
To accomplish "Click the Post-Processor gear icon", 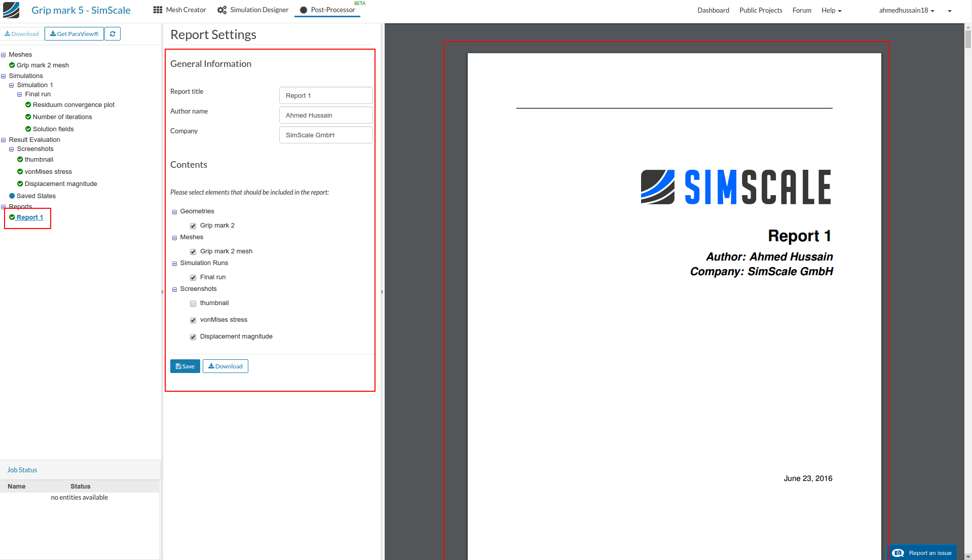I will (303, 10).
